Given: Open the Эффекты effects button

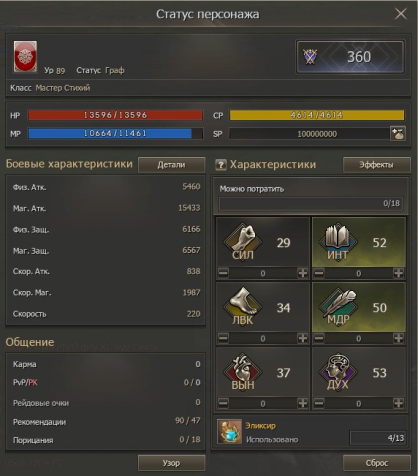Looking at the screenshot, I should point(376,165).
